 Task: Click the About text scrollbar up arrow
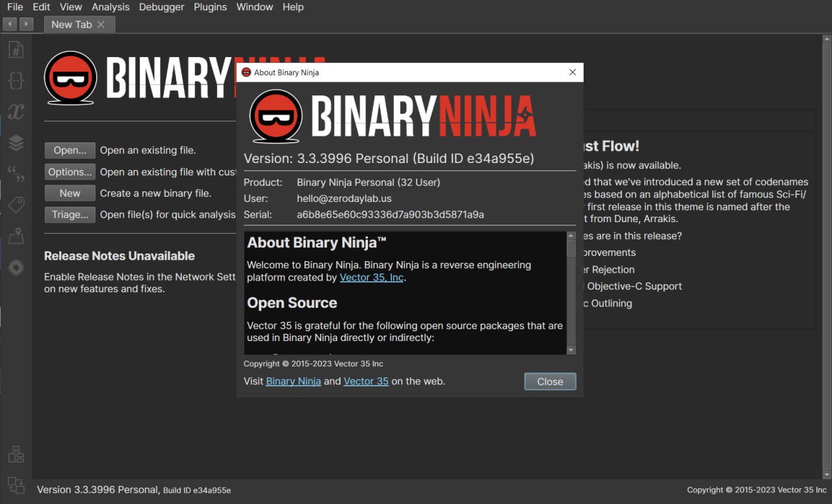(x=571, y=236)
